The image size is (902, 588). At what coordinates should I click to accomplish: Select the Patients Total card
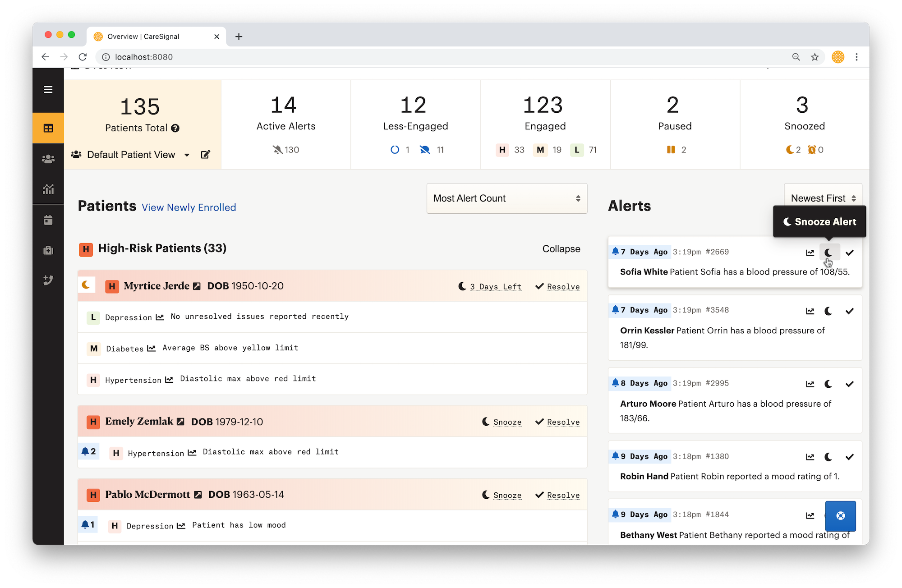[143, 125]
